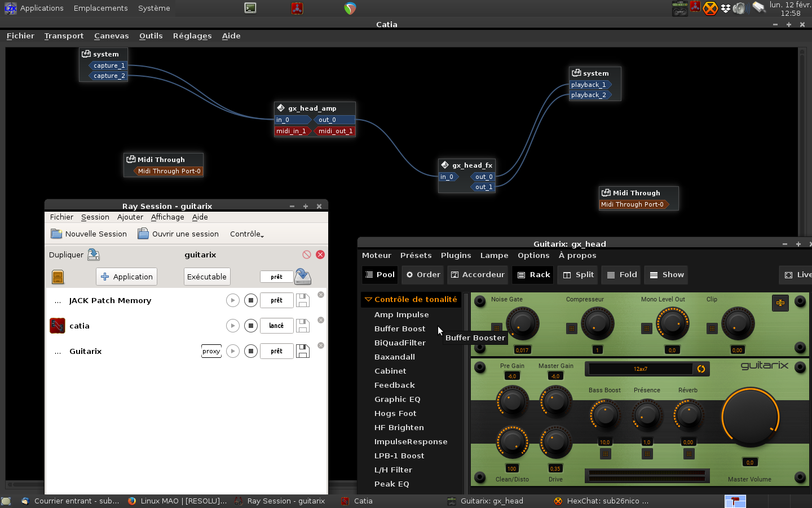Open the 12ax7 tube selector

640,369
